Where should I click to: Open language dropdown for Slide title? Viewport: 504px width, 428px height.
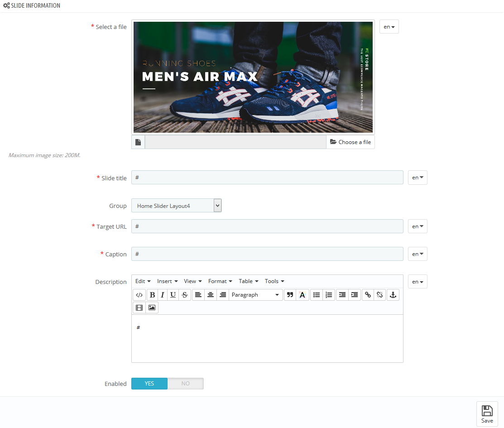click(418, 178)
